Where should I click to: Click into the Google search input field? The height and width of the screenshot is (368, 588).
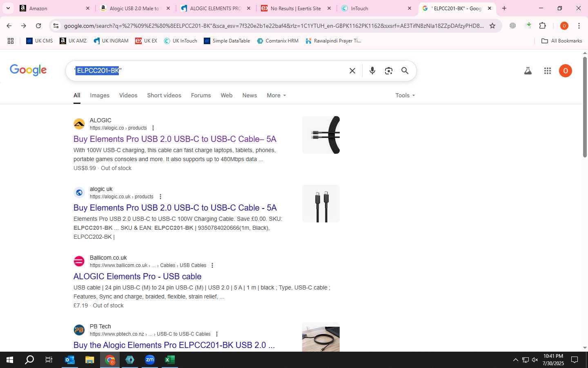(x=208, y=71)
